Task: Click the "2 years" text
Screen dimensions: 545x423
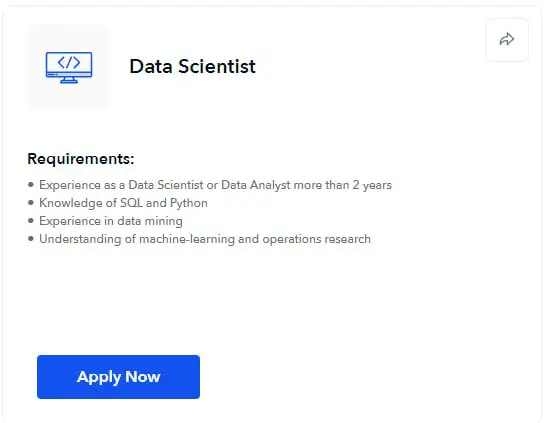Action: click(x=372, y=185)
